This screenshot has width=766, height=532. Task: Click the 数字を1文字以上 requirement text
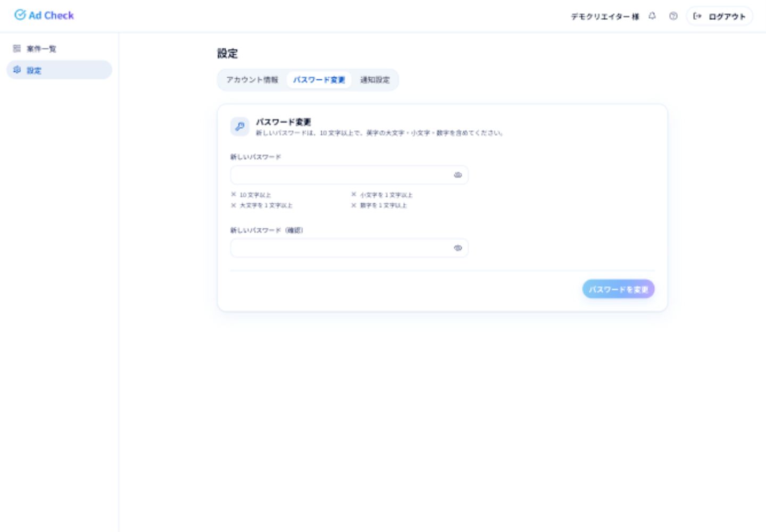click(x=384, y=205)
